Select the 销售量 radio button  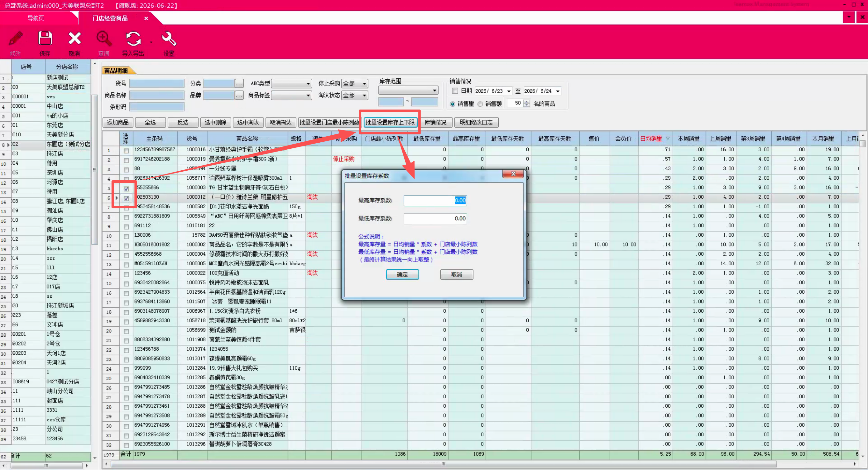click(x=452, y=104)
